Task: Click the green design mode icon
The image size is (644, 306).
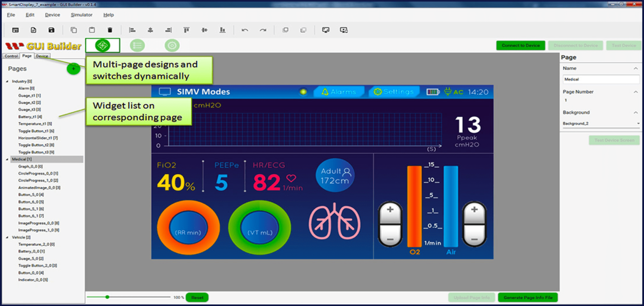Action: 103,45
